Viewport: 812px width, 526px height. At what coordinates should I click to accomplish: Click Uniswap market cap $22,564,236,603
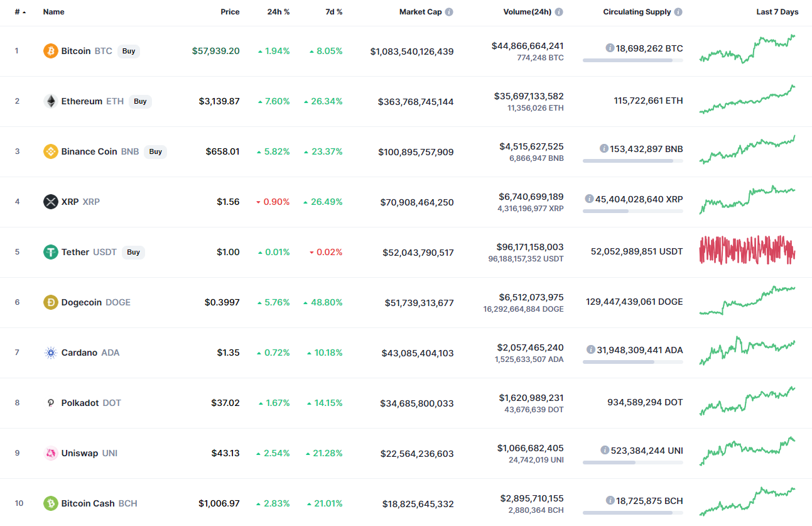418,454
